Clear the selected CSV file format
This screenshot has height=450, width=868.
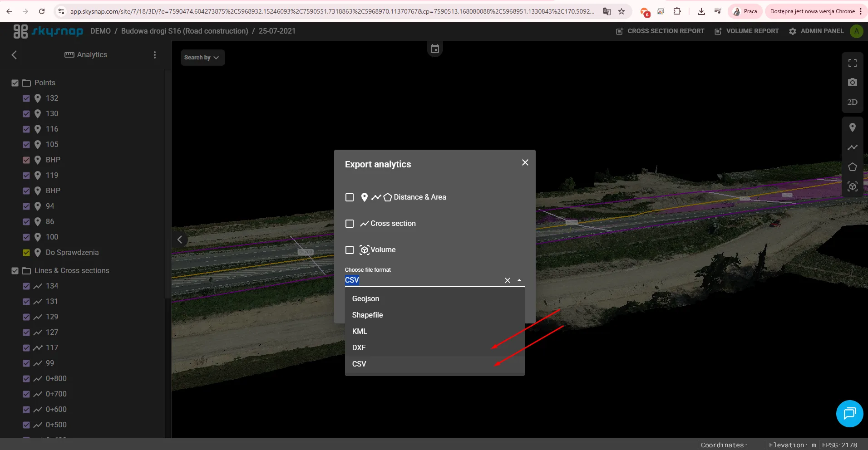click(x=508, y=280)
